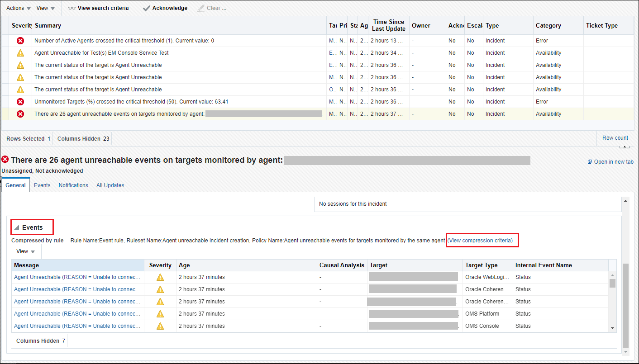Click the critical severity icon for Number of Active Agents
The width and height of the screenshot is (639, 364).
tap(20, 41)
